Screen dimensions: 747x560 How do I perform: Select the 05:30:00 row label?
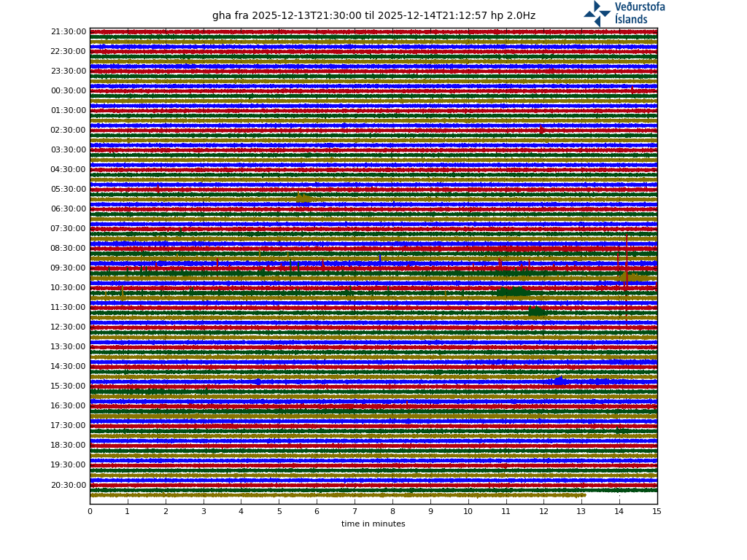69,190
